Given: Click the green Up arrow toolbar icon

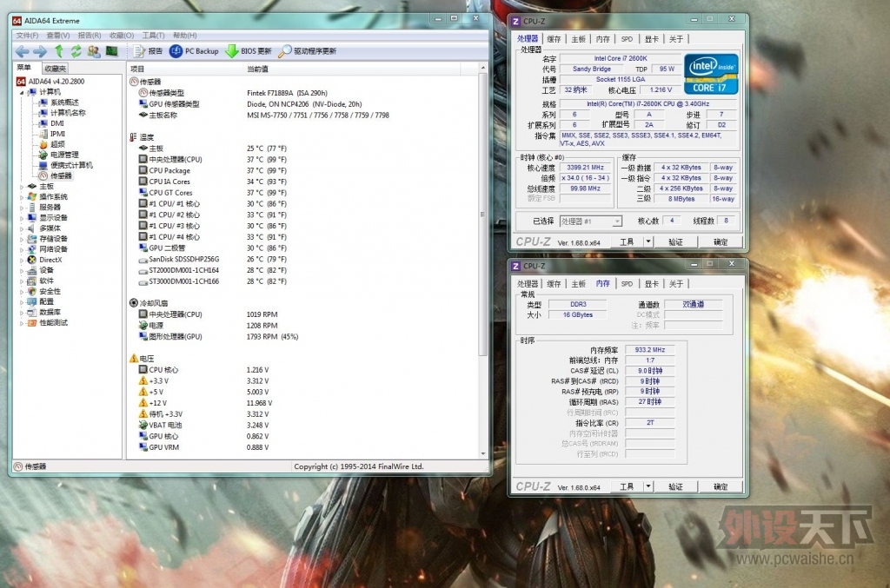Looking at the screenshot, I should 58,51.
